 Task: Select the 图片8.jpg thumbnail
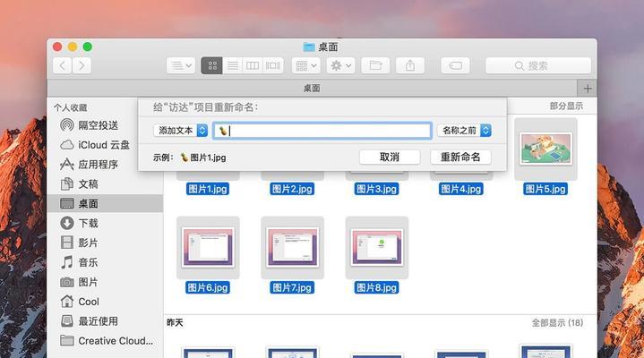point(377,248)
